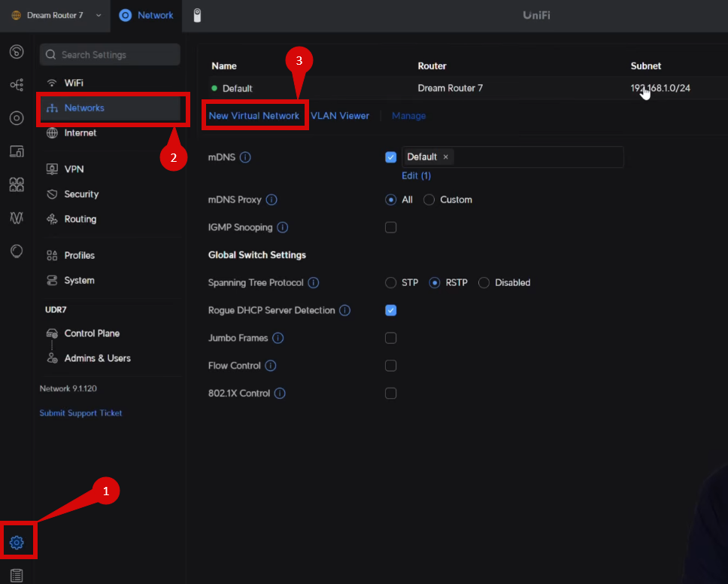Open Profiles settings section

point(110,256)
